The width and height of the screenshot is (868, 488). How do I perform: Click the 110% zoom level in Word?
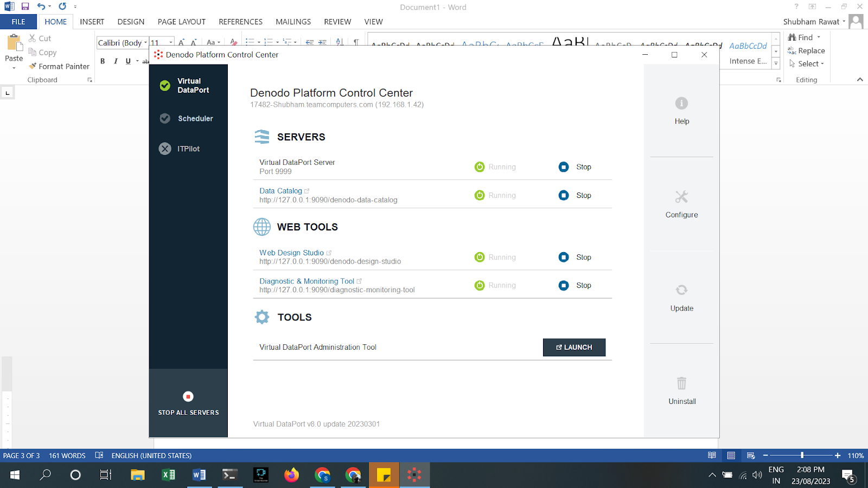click(x=856, y=455)
